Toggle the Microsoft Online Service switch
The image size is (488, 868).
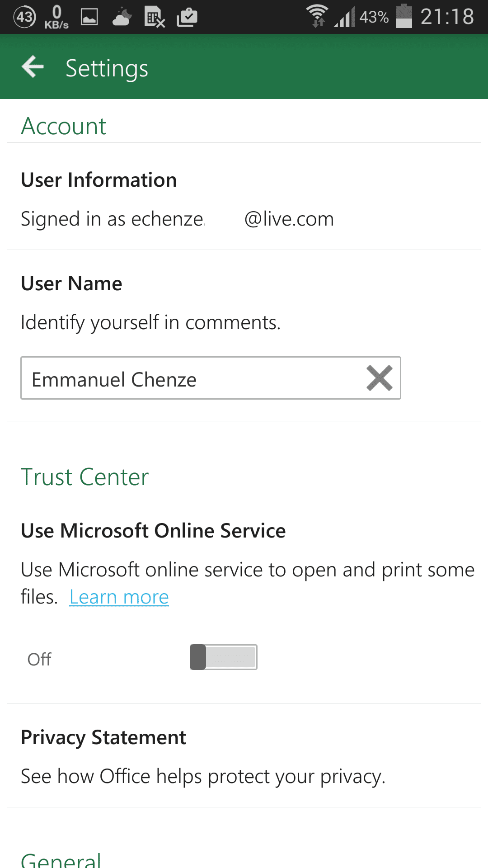[x=223, y=657]
